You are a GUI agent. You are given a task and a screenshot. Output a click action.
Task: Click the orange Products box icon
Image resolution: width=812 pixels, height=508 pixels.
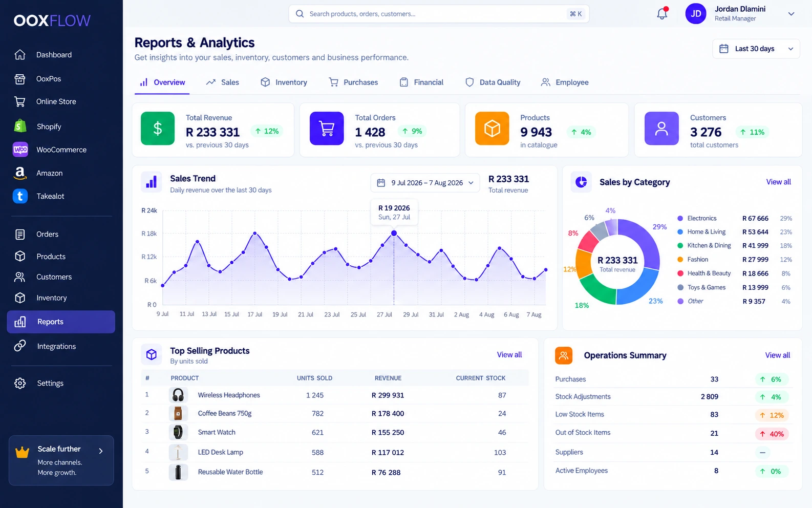tap(492, 129)
